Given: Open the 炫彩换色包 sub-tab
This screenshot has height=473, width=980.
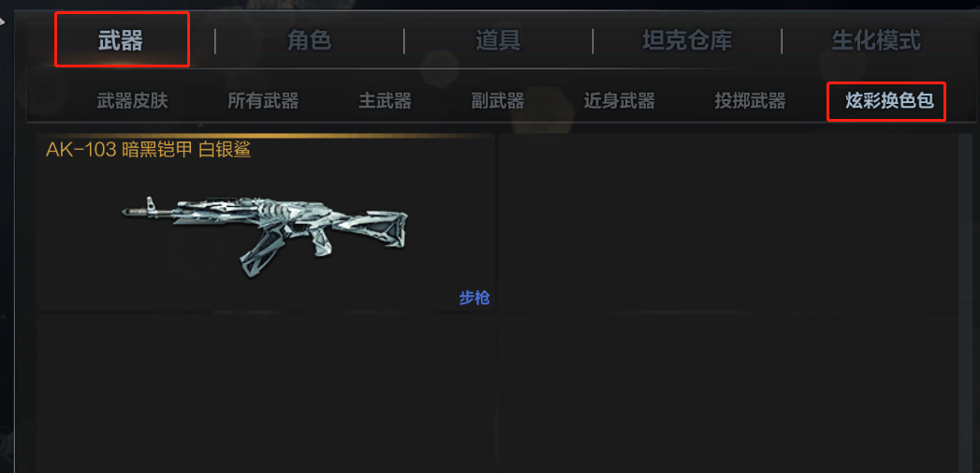Looking at the screenshot, I should (886, 101).
